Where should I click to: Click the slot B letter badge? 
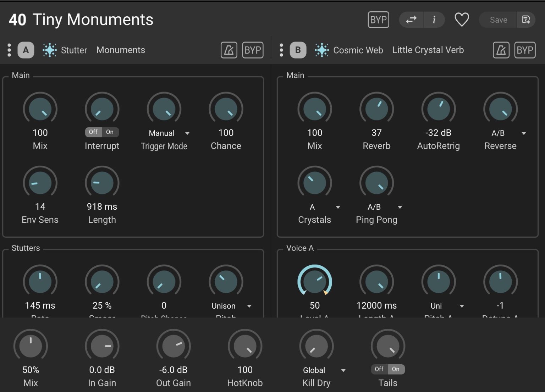point(298,50)
